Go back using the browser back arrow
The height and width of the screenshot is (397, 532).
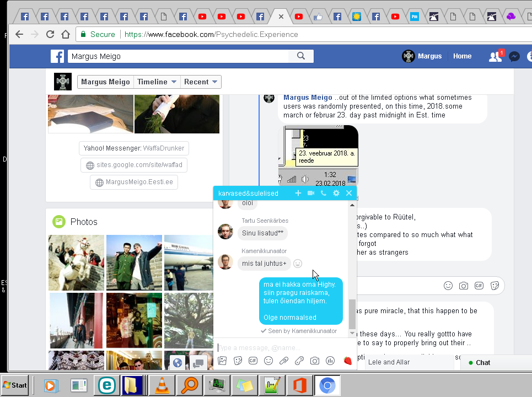coord(19,34)
